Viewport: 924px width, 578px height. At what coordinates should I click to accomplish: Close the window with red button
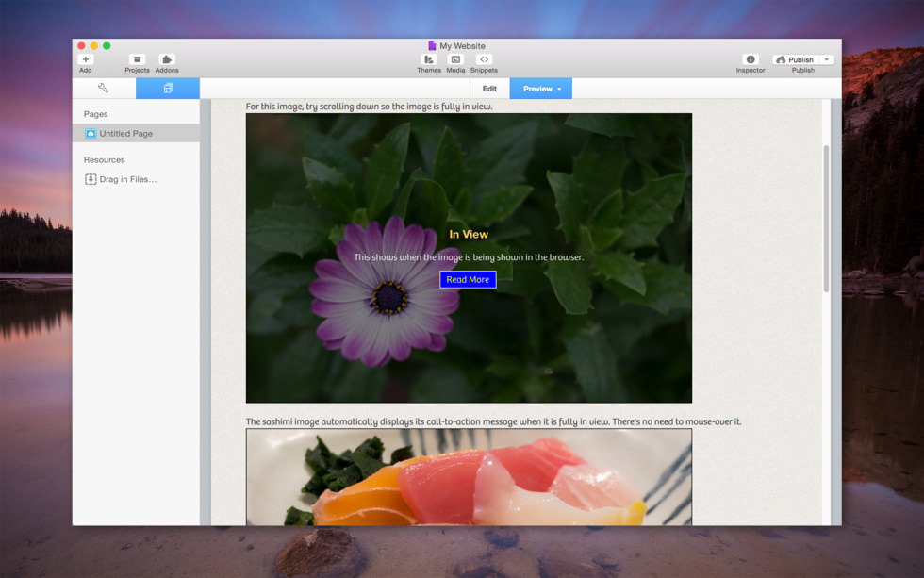(x=81, y=46)
